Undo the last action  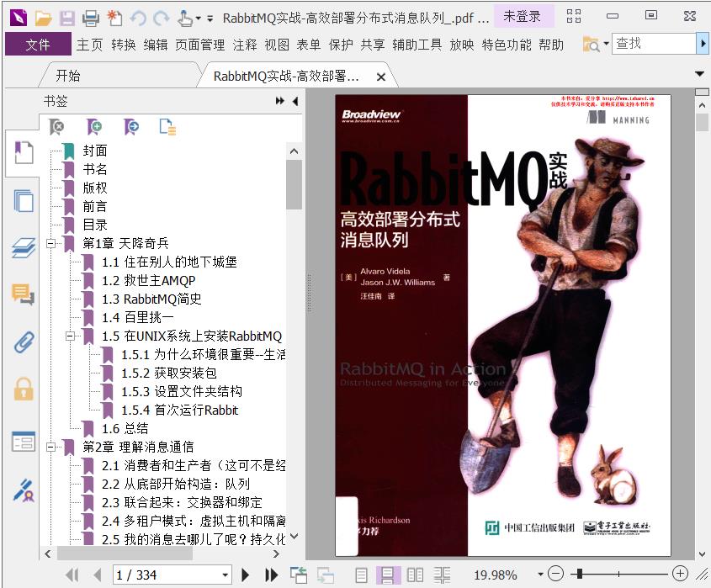138,19
